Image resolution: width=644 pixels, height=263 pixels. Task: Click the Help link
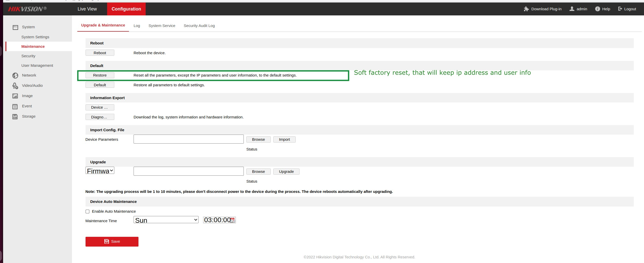[x=606, y=9]
